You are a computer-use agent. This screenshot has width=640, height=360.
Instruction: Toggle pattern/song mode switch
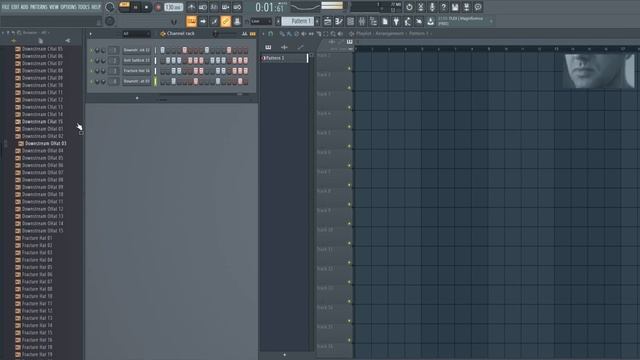124,7
